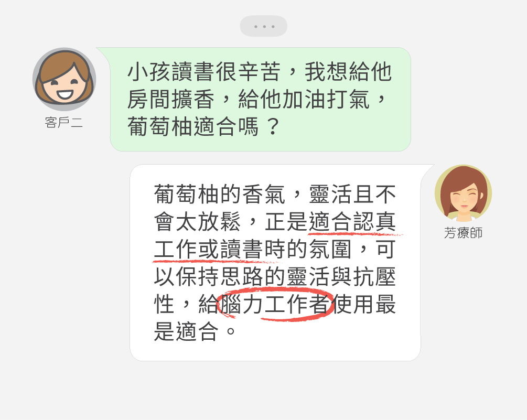Click 給他加油打氣 in the green bubble
The width and height of the screenshot is (527, 420).
coord(304,100)
